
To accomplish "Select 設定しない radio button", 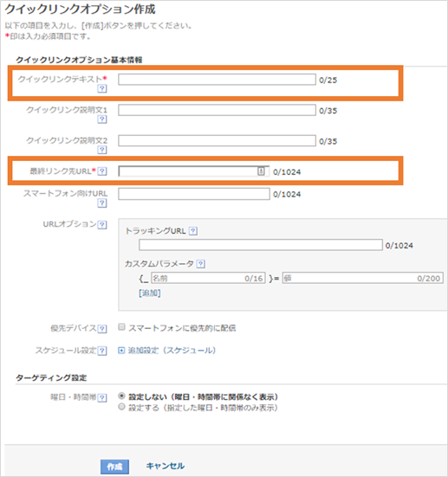I will [121, 396].
